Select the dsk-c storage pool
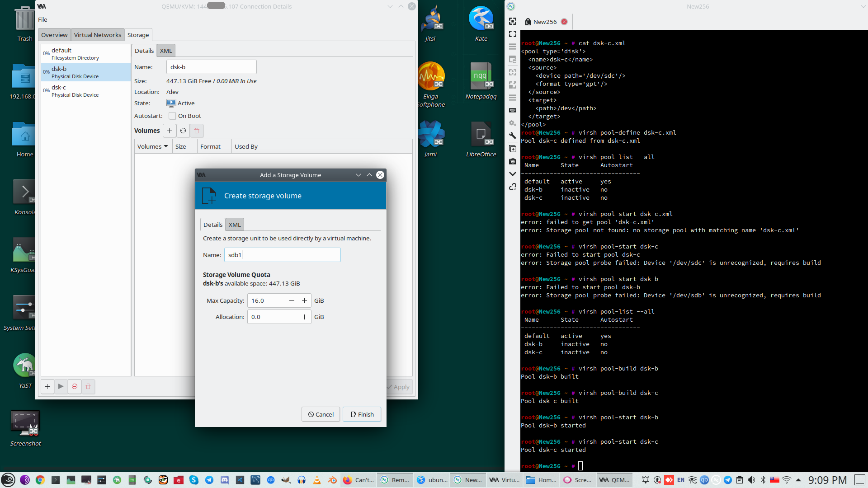This screenshot has height=488, width=868. [x=75, y=91]
